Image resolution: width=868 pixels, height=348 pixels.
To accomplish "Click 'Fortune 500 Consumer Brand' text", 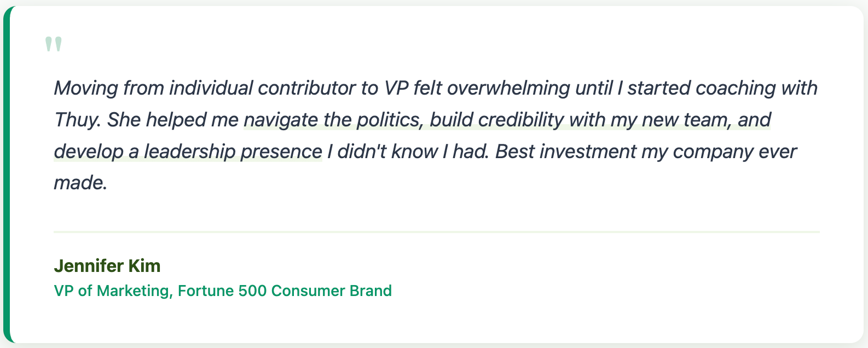I will (285, 291).
